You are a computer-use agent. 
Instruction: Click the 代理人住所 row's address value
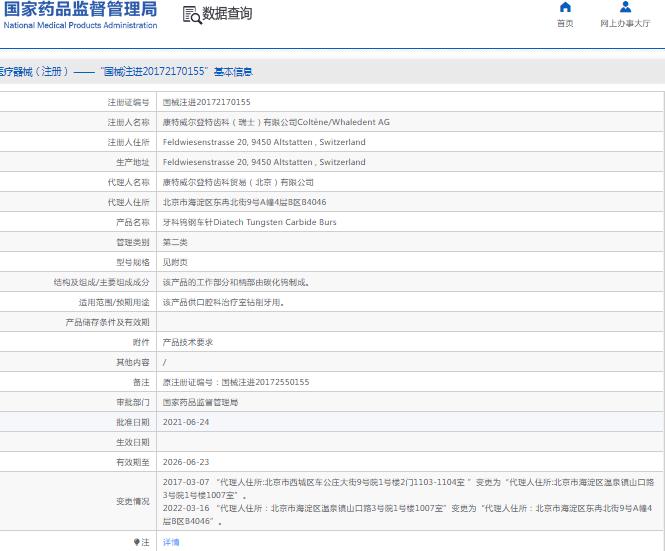click(244, 202)
